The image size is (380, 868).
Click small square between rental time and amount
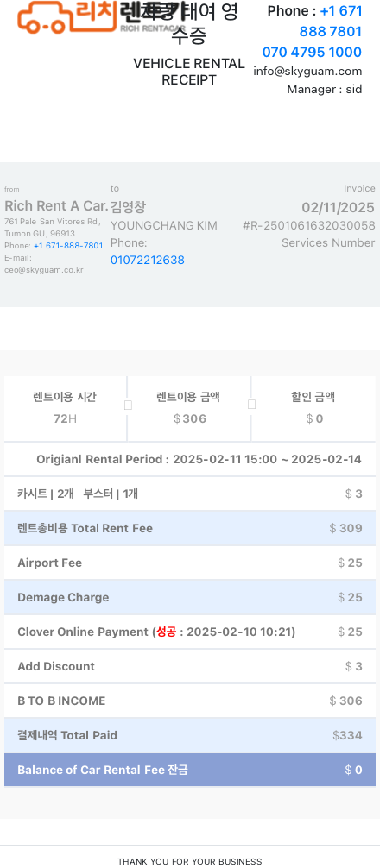point(128,406)
